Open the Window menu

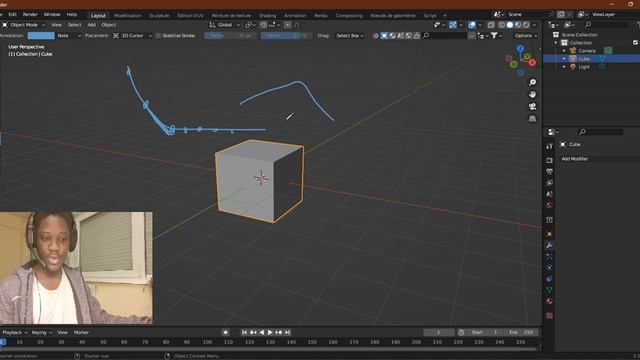coord(52,14)
